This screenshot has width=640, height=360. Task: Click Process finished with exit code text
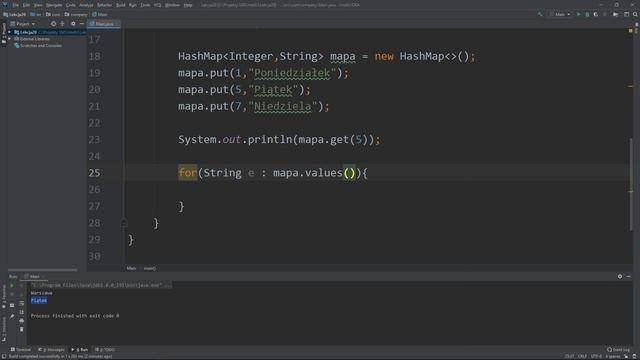tap(75, 316)
